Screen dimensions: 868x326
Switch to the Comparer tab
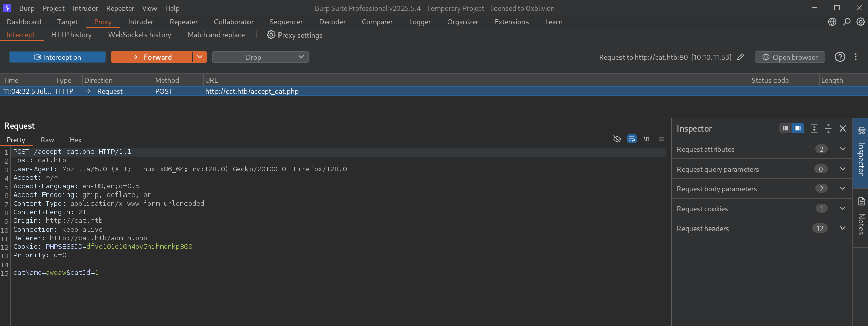(x=377, y=22)
